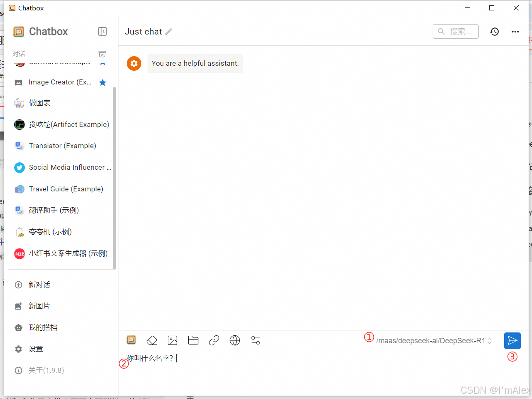Toggle web browsing with the globe icon
Screen dimensions: 532x399
pyautogui.click(x=235, y=340)
